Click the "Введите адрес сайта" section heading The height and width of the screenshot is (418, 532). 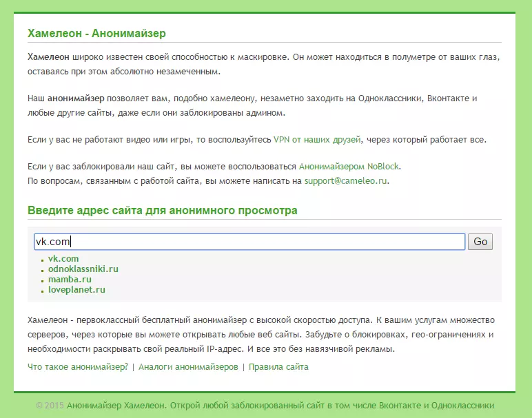pos(162,210)
